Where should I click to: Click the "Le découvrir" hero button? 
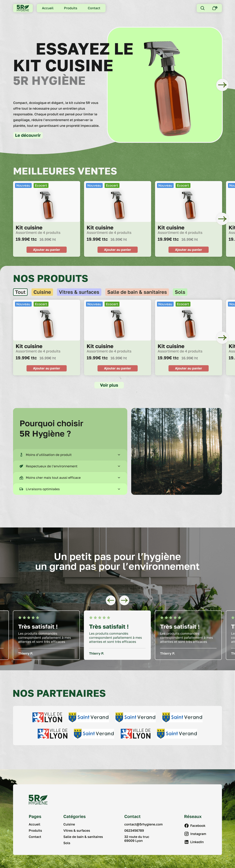pyautogui.click(x=28, y=135)
